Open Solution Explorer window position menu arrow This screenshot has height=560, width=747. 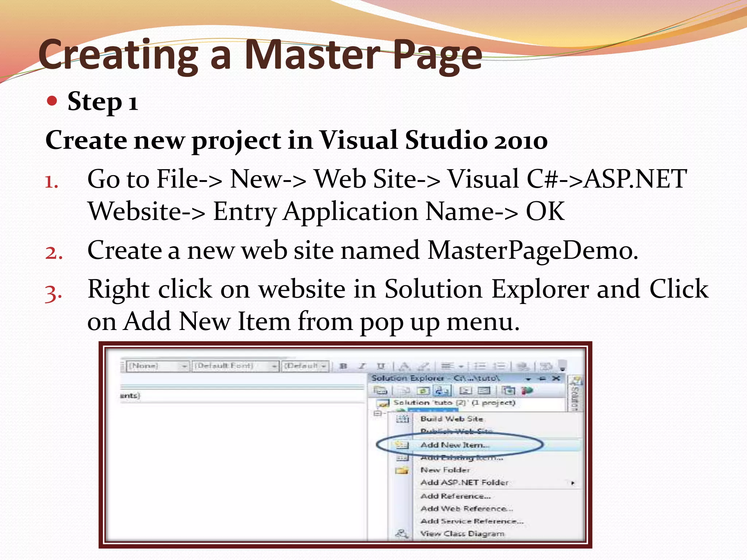(x=528, y=379)
